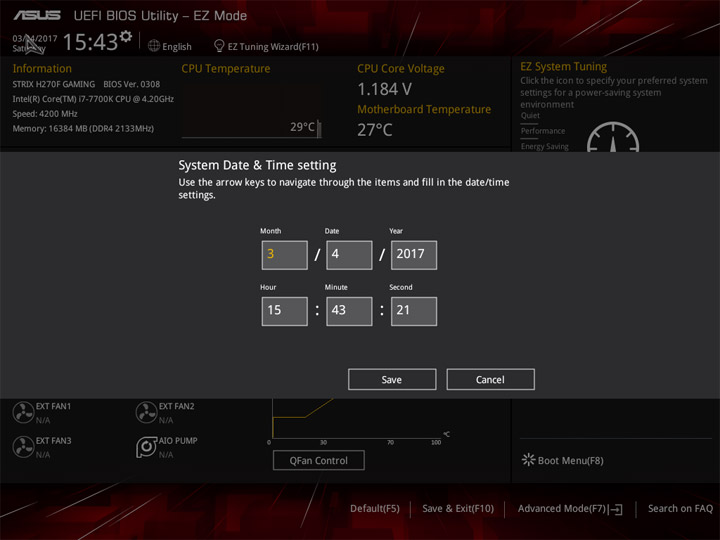Click the EXT FAN1 label

tap(53, 406)
